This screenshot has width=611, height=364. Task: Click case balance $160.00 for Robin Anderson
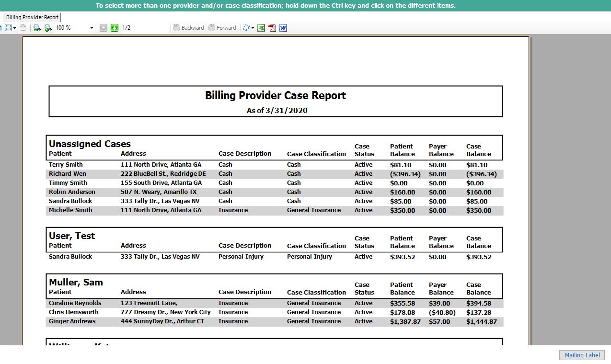pyautogui.click(x=479, y=192)
